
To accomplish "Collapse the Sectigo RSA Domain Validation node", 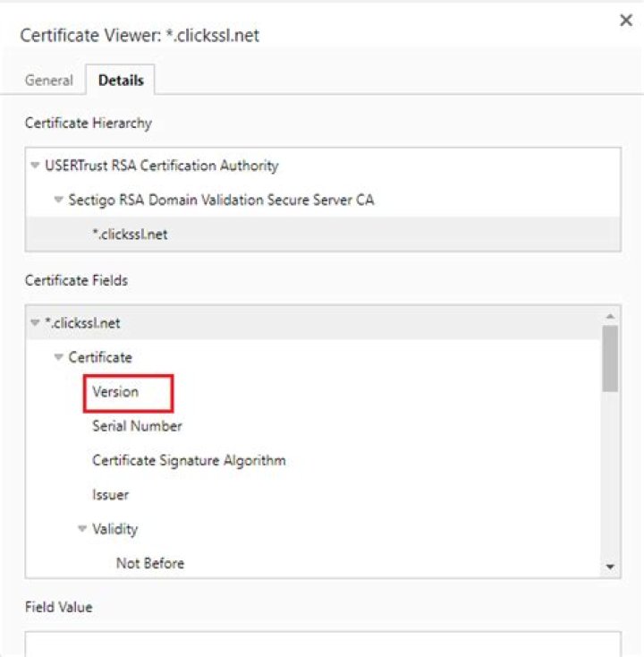I will tap(59, 200).
